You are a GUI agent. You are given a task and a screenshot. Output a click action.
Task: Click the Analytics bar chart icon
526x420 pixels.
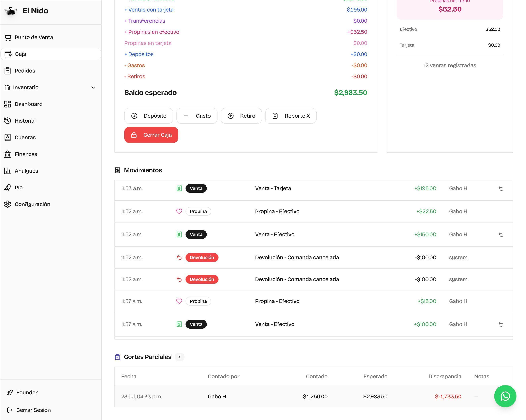(8, 171)
